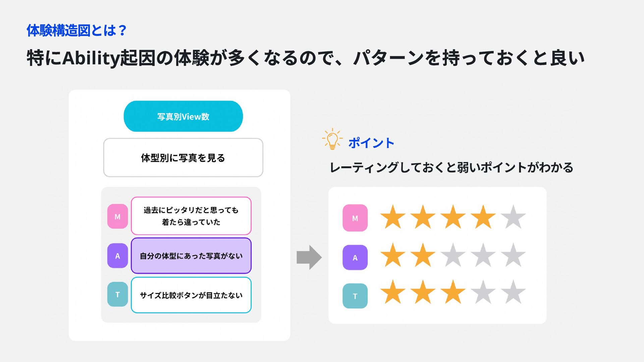Viewport: 644px width, 362px height.
Task: Click the first gold star in M row
Action: tap(393, 217)
